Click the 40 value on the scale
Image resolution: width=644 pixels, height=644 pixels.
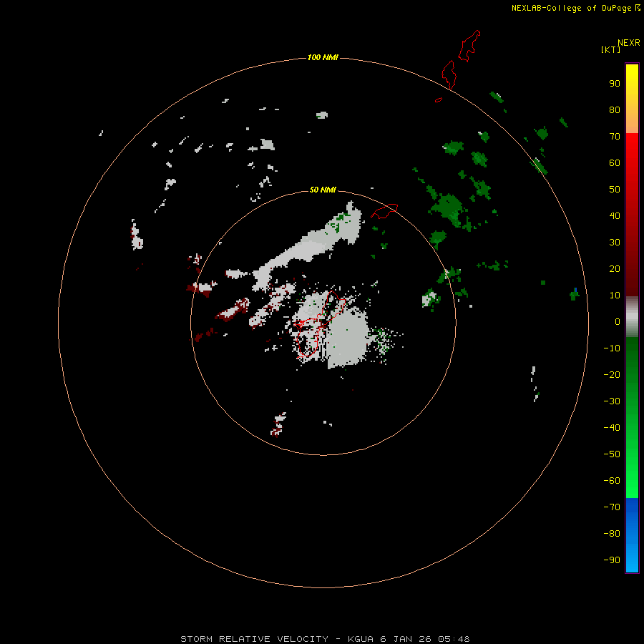615,216
